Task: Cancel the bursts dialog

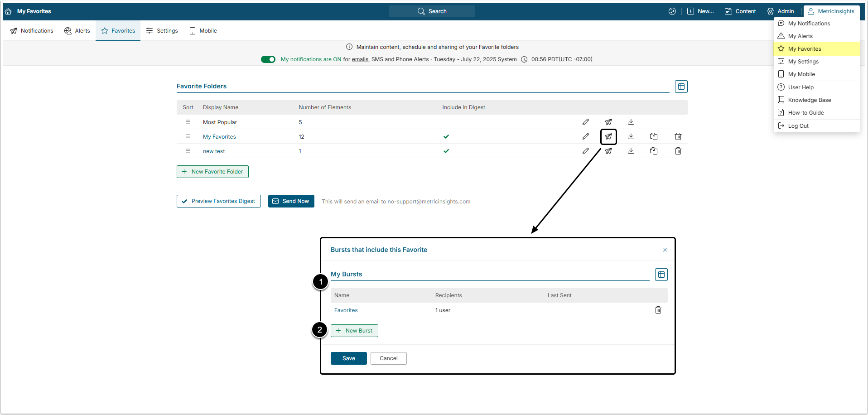Action: [389, 358]
